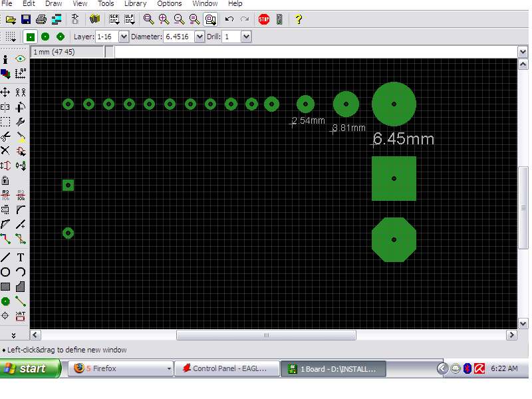The width and height of the screenshot is (532, 399).
Task: Open the Tools menu
Action: pos(106,4)
